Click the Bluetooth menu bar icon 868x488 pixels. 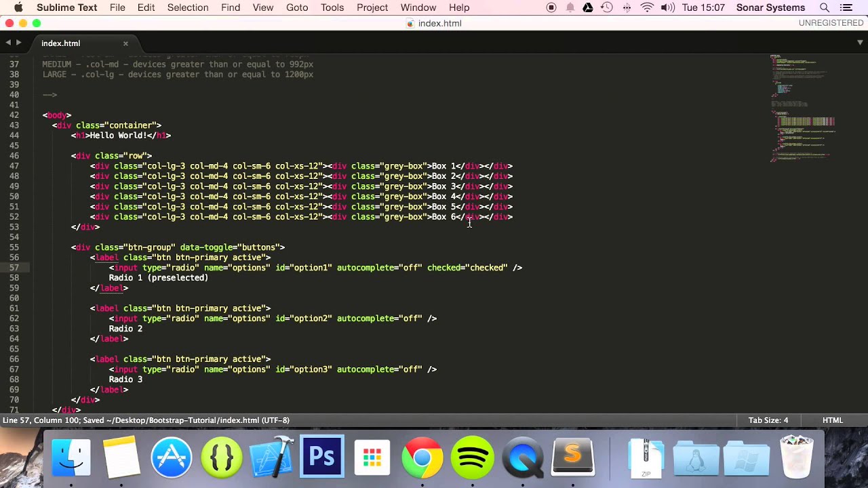(627, 7)
